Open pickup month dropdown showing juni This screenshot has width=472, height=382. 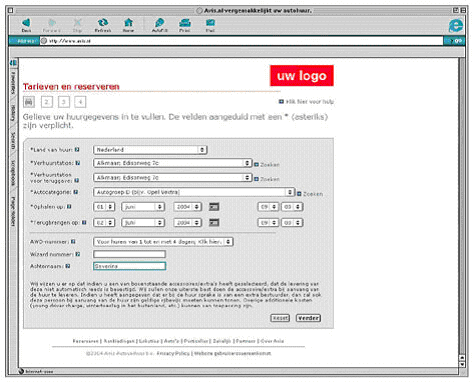(143, 207)
